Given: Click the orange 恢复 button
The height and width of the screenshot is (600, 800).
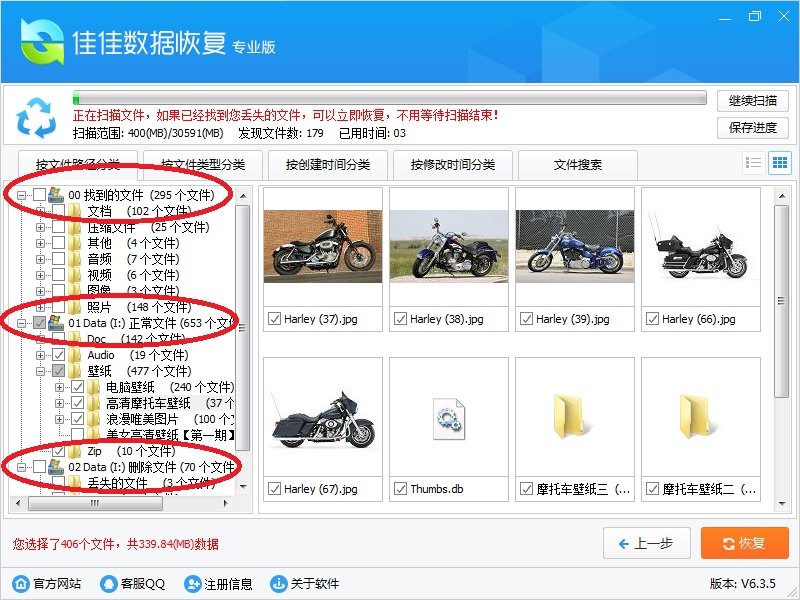Looking at the screenshot, I should 744,543.
